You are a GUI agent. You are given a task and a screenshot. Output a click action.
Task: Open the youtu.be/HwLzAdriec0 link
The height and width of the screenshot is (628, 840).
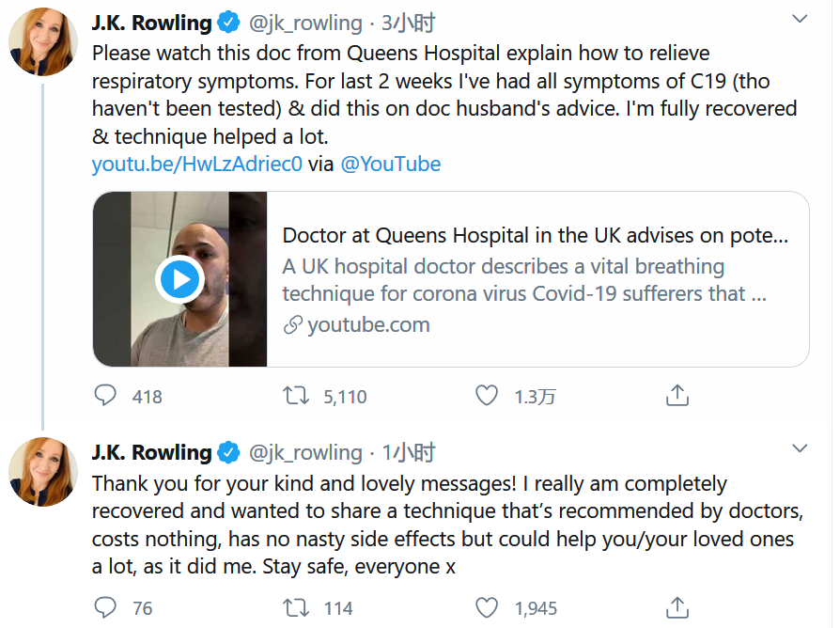point(196,165)
